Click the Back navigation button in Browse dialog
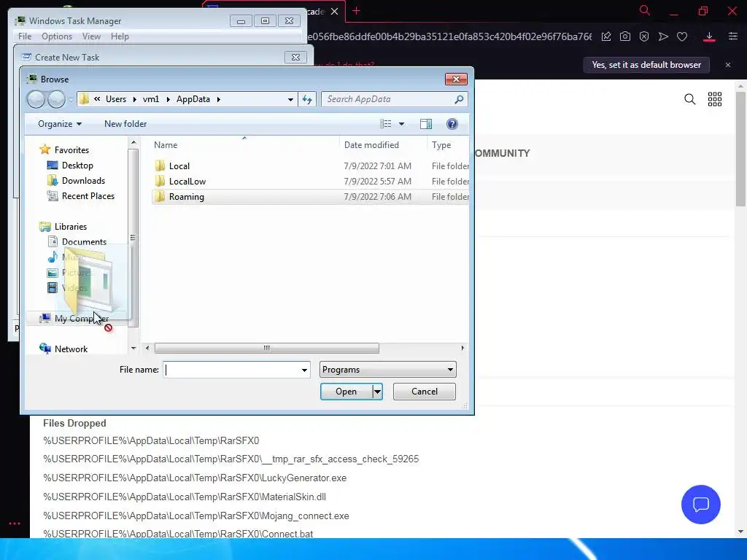The image size is (747, 560). 36,99
